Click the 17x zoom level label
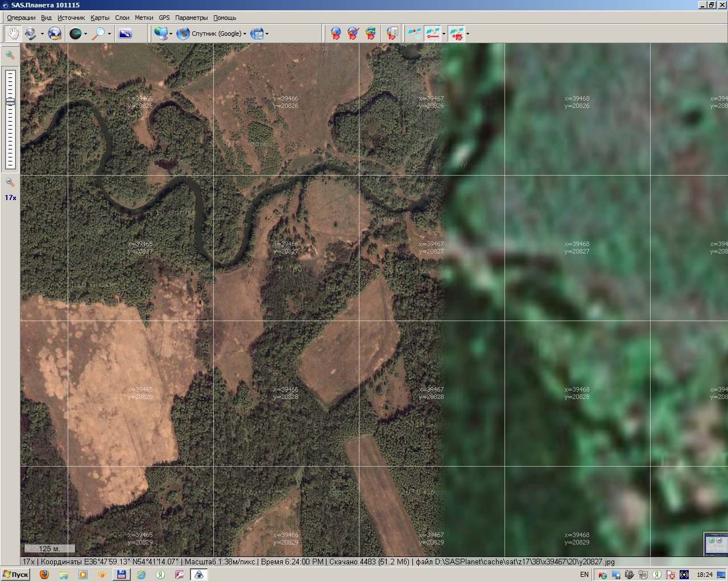 (10, 198)
